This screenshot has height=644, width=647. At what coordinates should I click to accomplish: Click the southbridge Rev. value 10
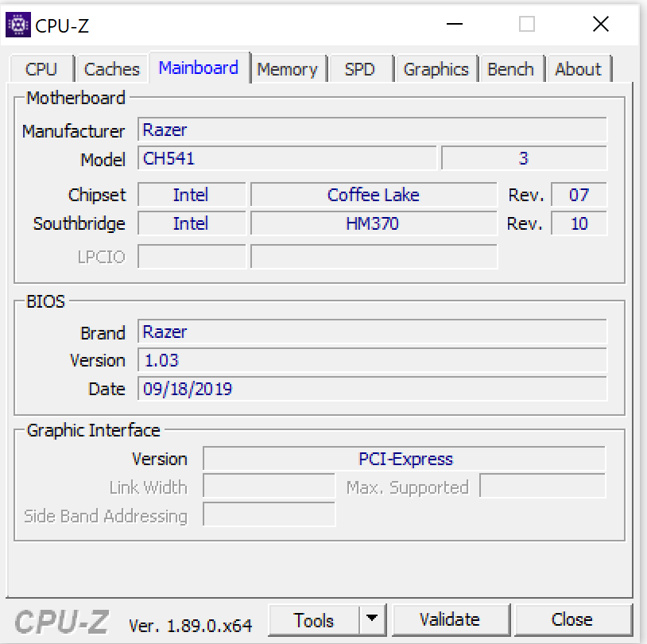pyautogui.click(x=579, y=223)
